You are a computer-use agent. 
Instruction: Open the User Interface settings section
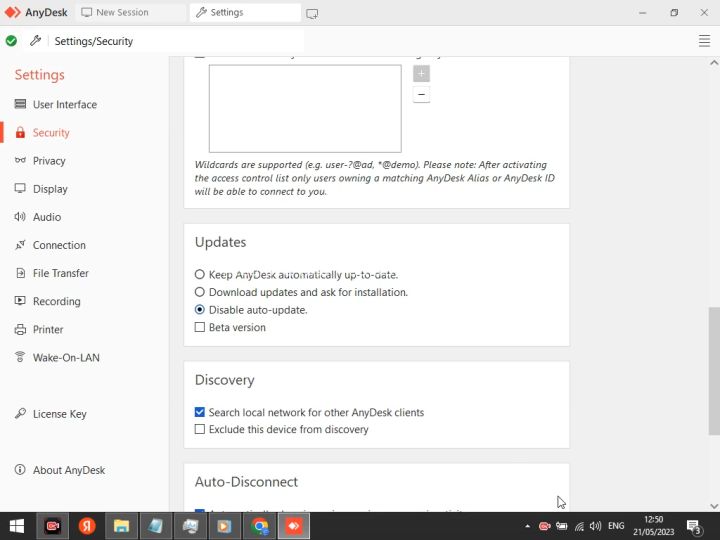pos(65,105)
